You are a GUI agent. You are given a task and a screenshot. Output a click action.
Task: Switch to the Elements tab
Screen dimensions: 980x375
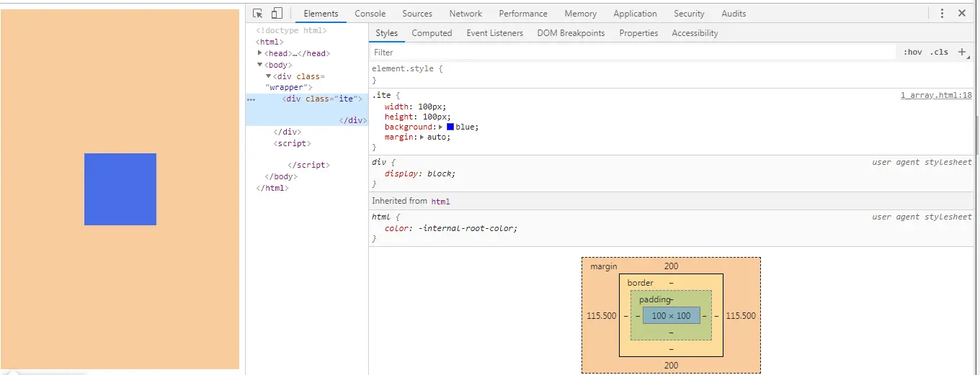pos(321,14)
